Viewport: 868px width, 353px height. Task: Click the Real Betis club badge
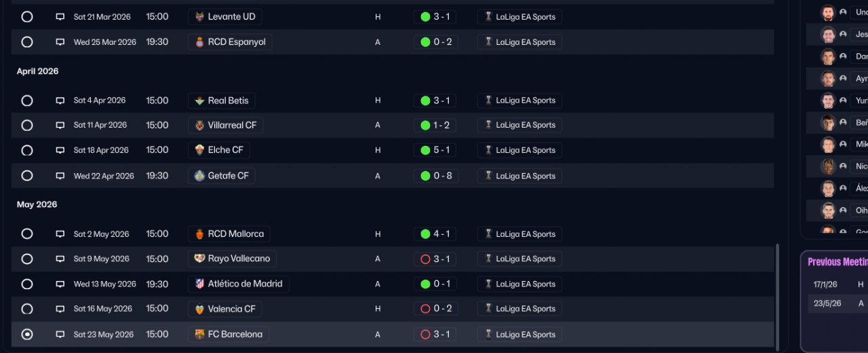[x=199, y=100]
